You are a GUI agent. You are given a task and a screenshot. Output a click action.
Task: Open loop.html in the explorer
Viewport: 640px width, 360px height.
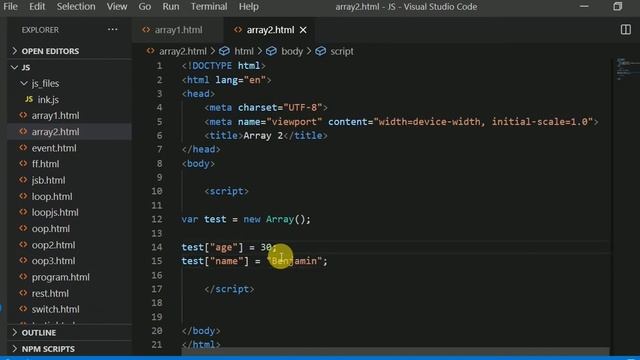pos(69,196)
